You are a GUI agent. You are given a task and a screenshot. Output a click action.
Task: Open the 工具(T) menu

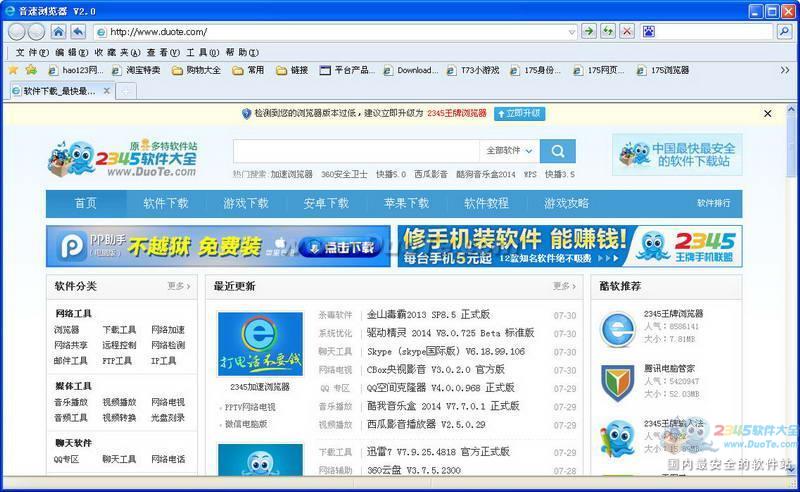click(x=203, y=52)
